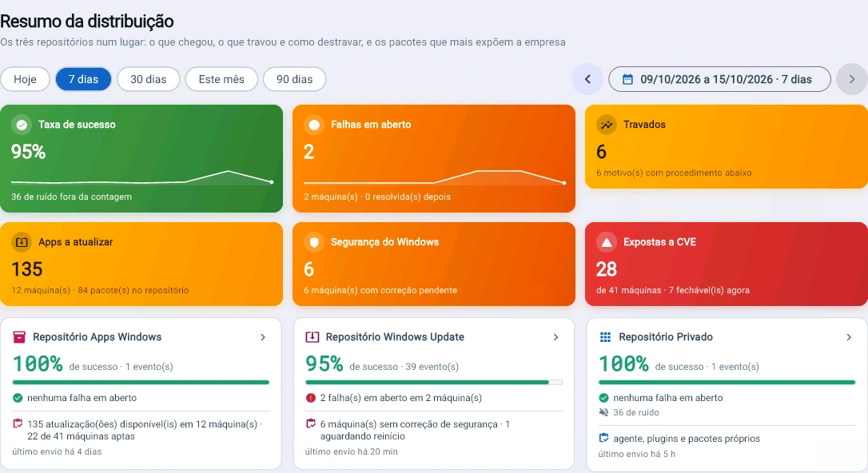
Task: Open the Apps a atualizar card title
Action: pyautogui.click(x=75, y=242)
